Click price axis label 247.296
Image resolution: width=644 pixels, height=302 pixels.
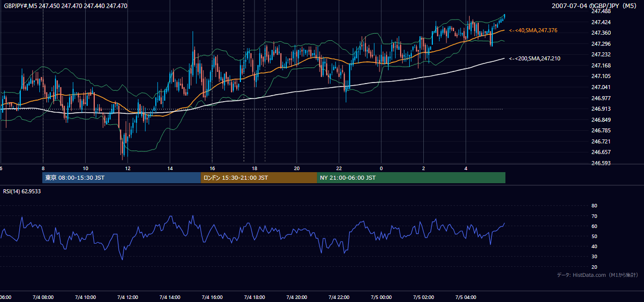pyautogui.click(x=601, y=44)
